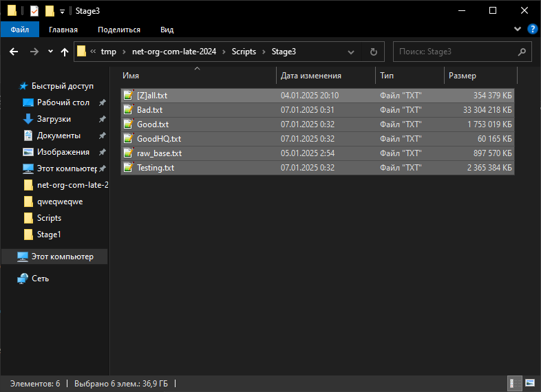Click the Up one level arrow
This screenshot has height=392, width=541.
pos(65,52)
